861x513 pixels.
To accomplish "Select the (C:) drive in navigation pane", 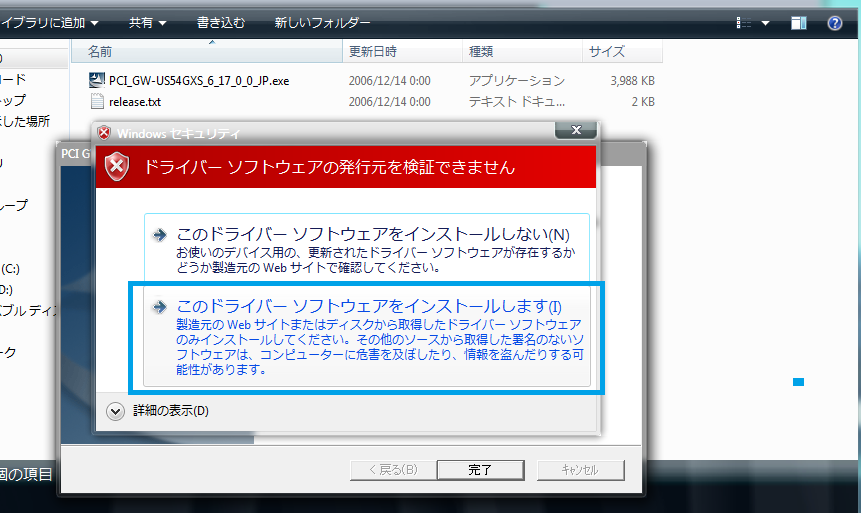I will 10,269.
